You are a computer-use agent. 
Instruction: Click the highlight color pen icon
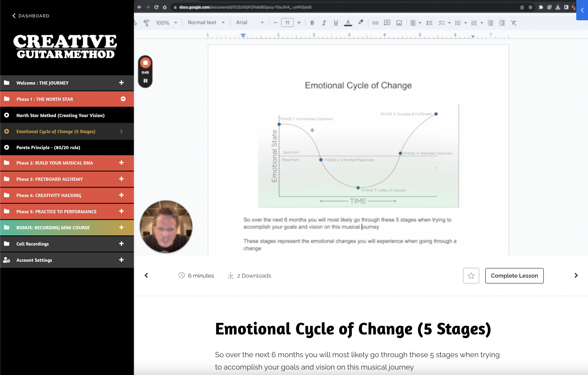(x=360, y=23)
